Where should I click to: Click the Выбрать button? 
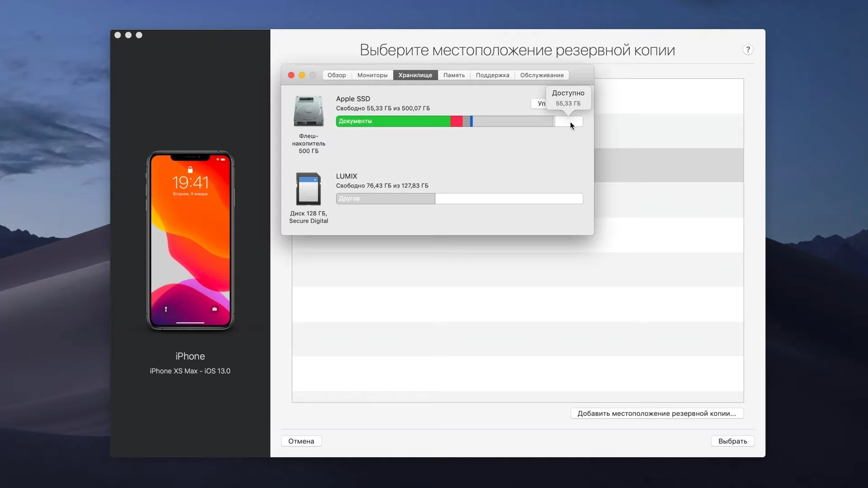click(x=732, y=441)
